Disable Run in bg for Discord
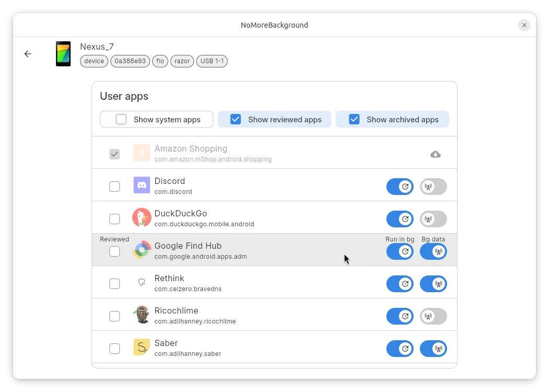The width and height of the screenshot is (549, 392). [x=400, y=187]
